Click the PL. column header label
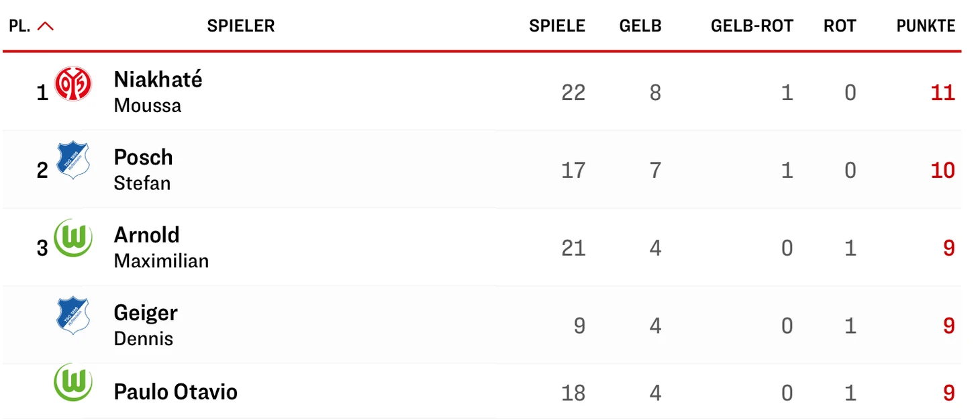 click(19, 26)
